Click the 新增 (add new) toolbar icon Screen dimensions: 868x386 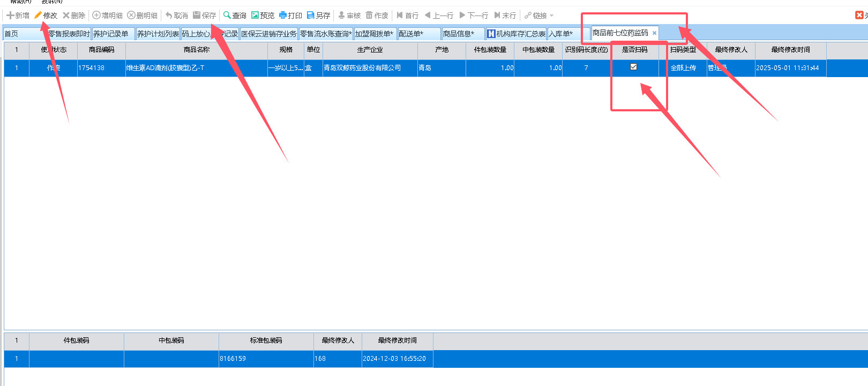[x=10, y=16]
